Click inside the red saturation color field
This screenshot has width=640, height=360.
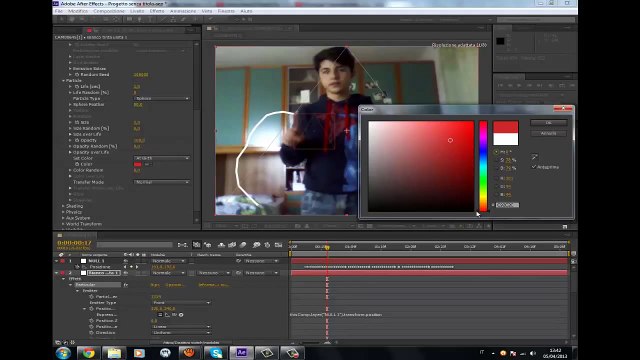pos(421,166)
